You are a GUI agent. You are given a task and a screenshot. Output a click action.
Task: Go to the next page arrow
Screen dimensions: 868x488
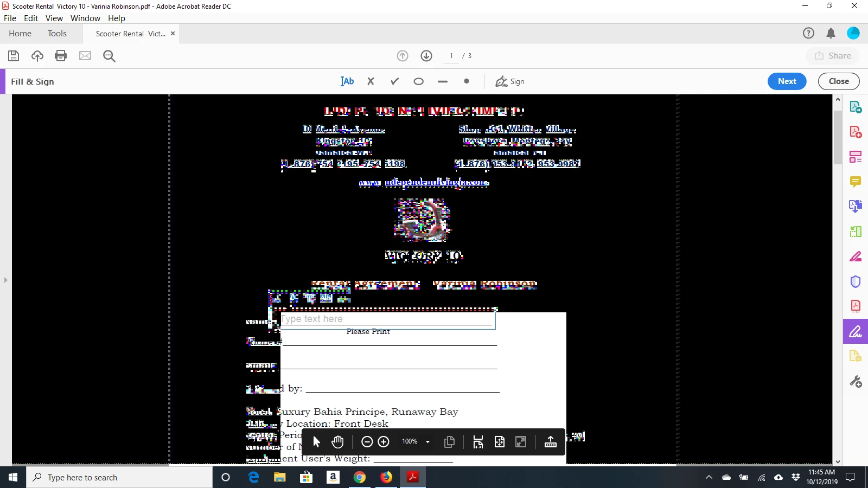click(426, 56)
